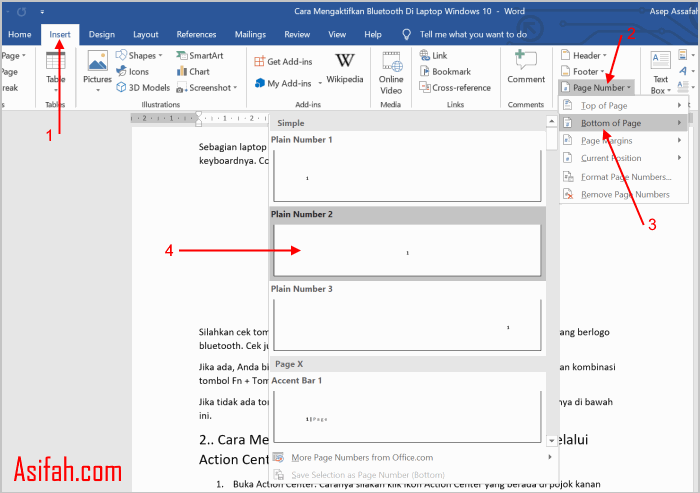Select More Page Numbers from Office.com

[413, 457]
